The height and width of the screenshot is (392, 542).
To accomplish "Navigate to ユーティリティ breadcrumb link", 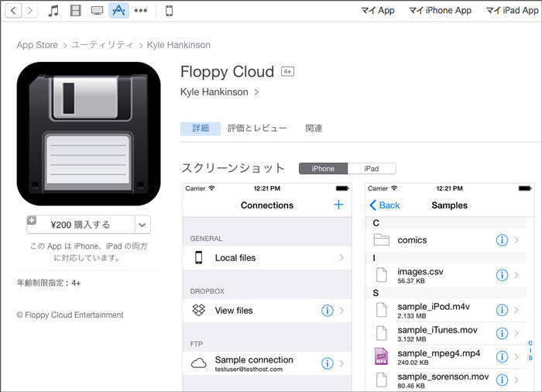I will 102,45.
